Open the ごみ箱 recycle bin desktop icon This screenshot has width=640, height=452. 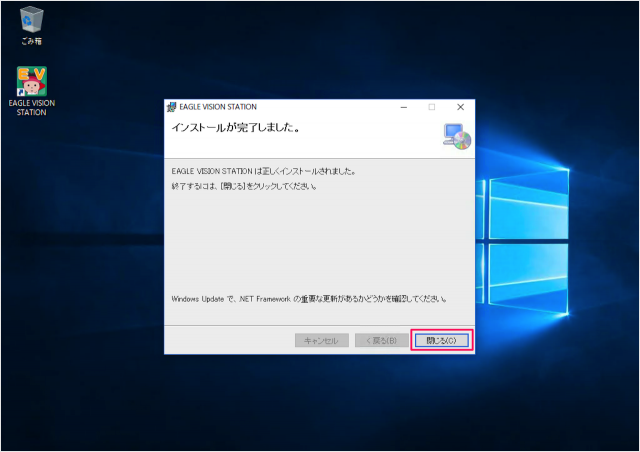pos(31,25)
